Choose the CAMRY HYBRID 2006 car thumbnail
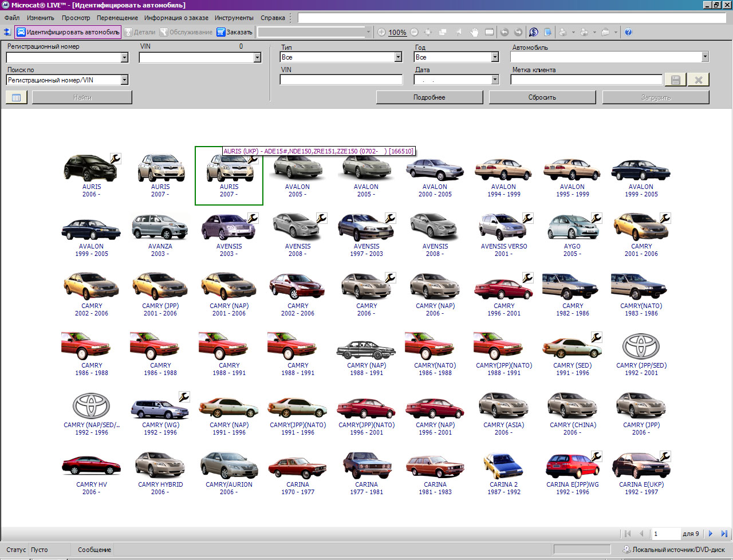The image size is (733, 560). pyautogui.click(x=160, y=466)
